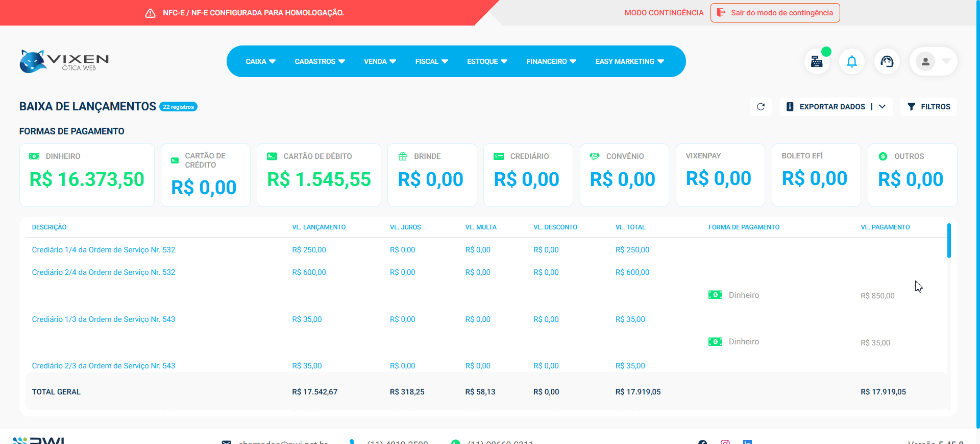Click the table's vertical scrollbar

coord(949,241)
